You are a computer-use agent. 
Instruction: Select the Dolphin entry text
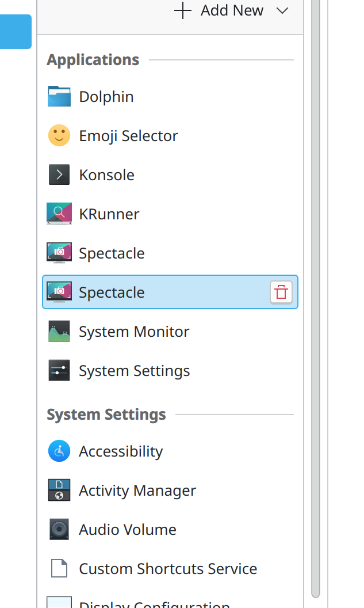pos(106,97)
